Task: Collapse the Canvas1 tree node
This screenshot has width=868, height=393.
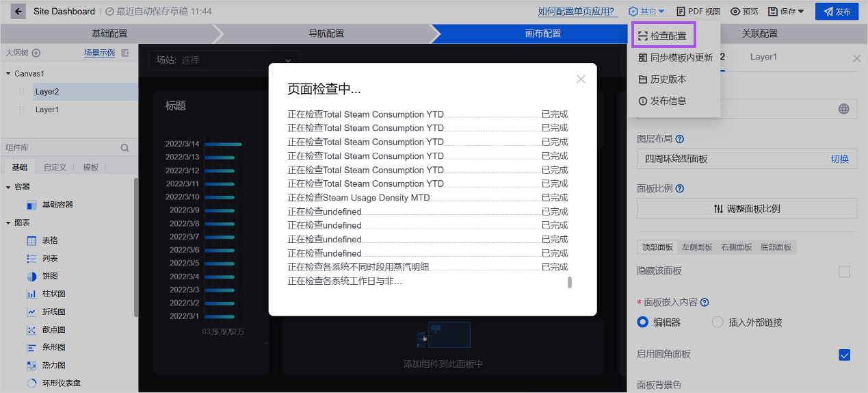Action: coord(8,74)
